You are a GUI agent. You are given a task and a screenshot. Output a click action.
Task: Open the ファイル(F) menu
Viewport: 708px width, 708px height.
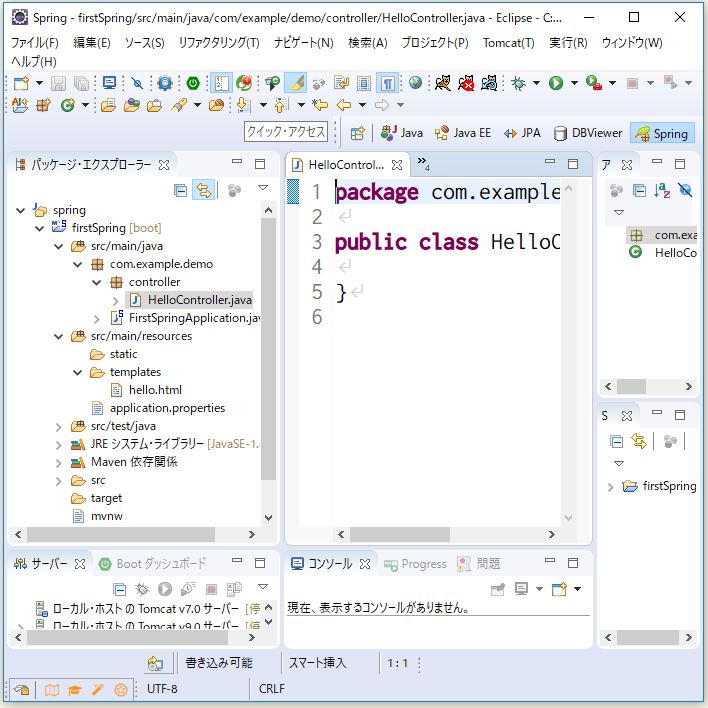click(35, 43)
